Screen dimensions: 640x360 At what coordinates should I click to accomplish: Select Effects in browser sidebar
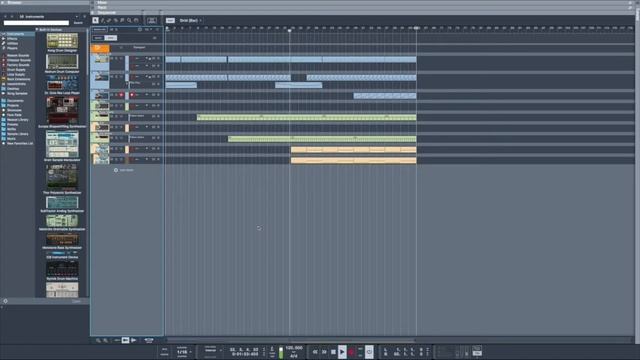click(x=12, y=39)
